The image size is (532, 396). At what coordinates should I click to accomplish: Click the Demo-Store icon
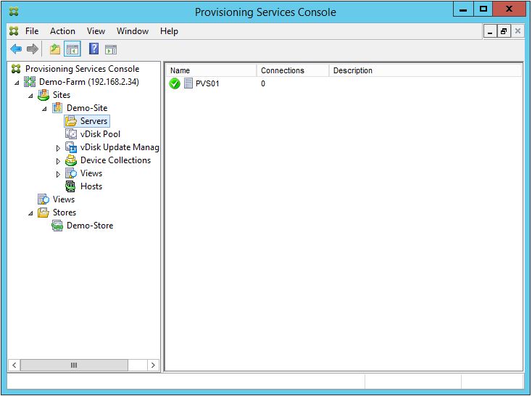[57, 226]
